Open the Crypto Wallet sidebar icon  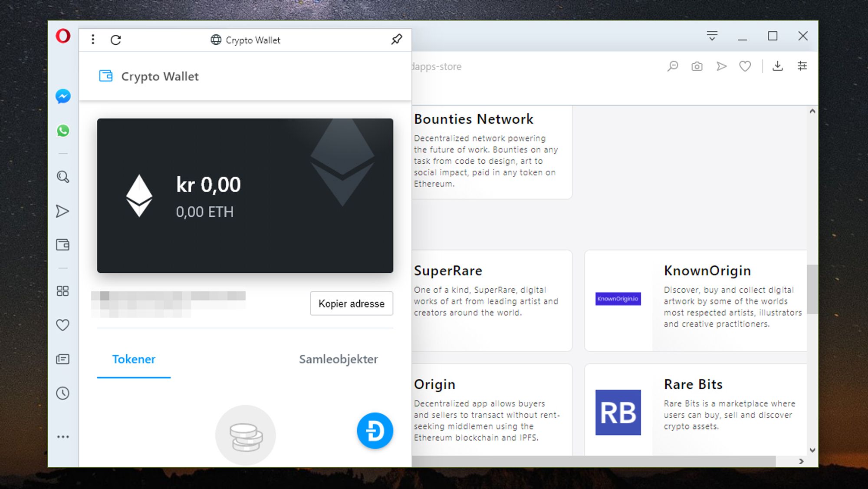click(x=63, y=245)
